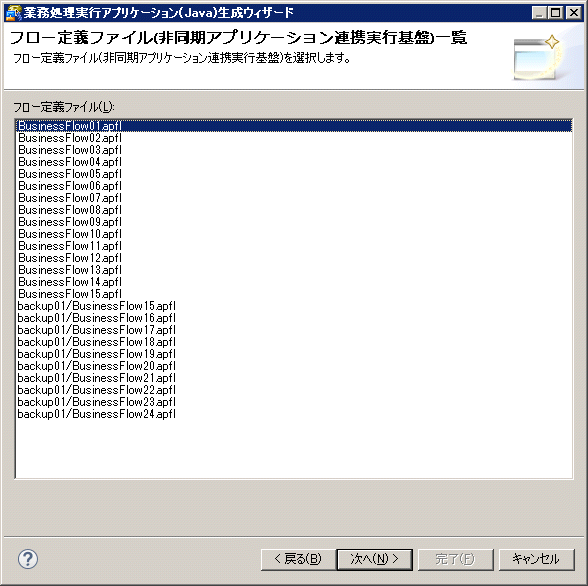Choose backup01/BusinessFlow15.apfl entry
588x586 pixels.
coord(294,306)
